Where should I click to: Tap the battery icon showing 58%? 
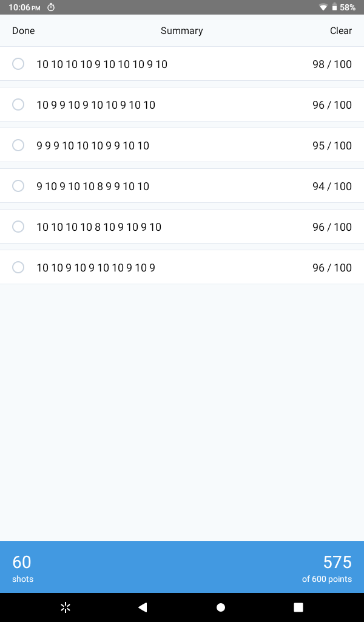pos(334,7)
